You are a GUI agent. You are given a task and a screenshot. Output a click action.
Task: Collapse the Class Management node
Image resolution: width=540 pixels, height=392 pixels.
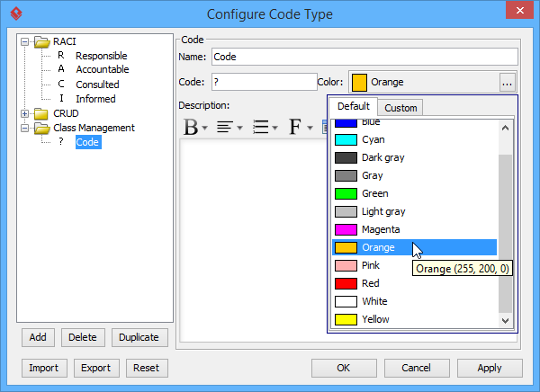pyautogui.click(x=25, y=128)
